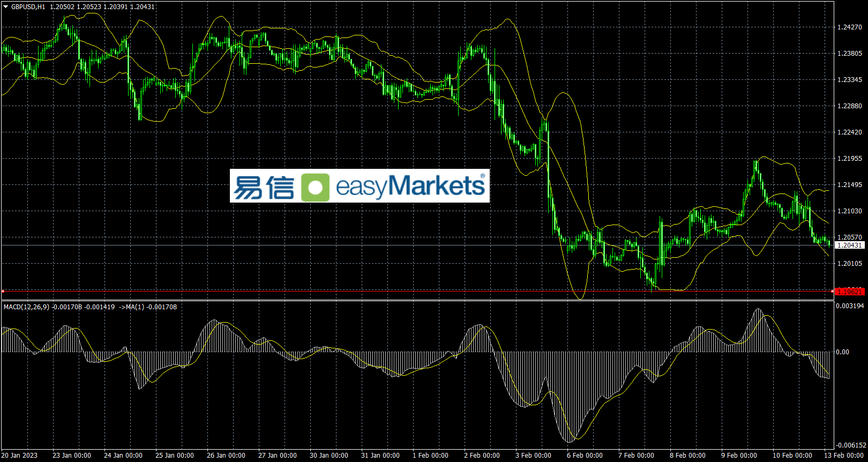Image resolution: width=868 pixels, height=462 pixels.
Task: Click the 1.22880 price scale value
Action: point(849,106)
